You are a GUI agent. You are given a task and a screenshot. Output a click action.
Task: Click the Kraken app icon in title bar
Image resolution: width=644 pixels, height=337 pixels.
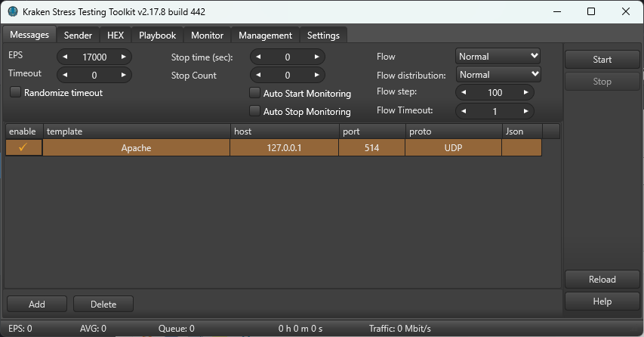point(13,11)
